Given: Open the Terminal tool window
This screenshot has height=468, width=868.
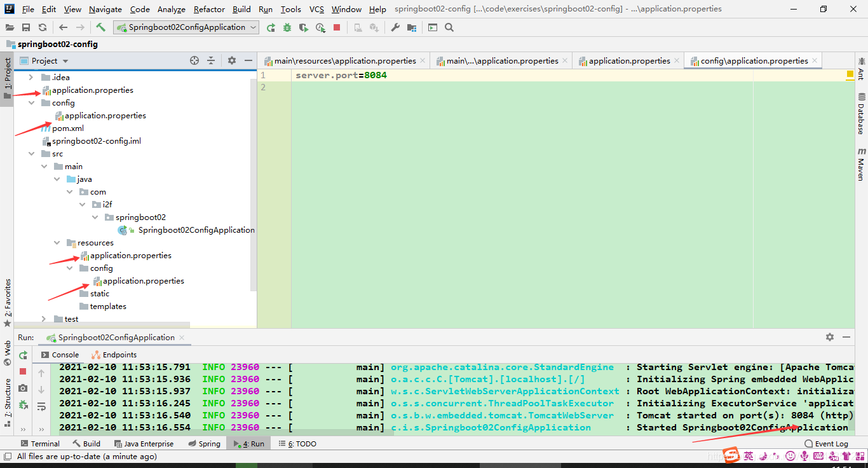Looking at the screenshot, I should point(40,444).
